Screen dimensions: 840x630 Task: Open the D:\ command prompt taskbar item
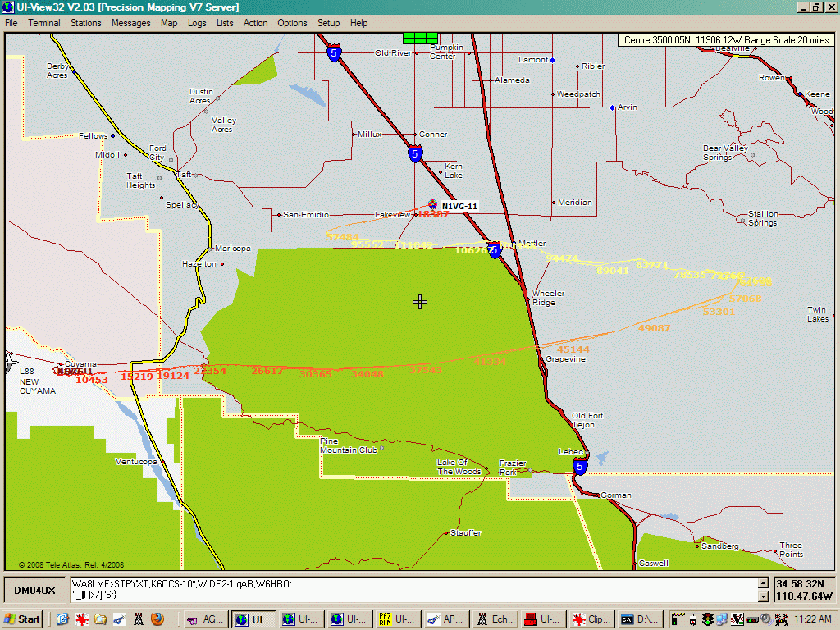click(x=637, y=619)
